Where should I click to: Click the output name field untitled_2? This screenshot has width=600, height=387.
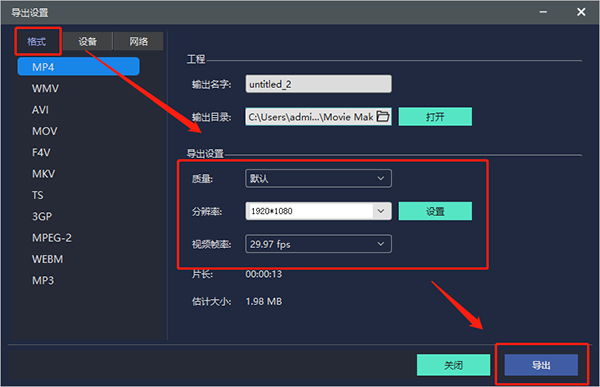318,84
